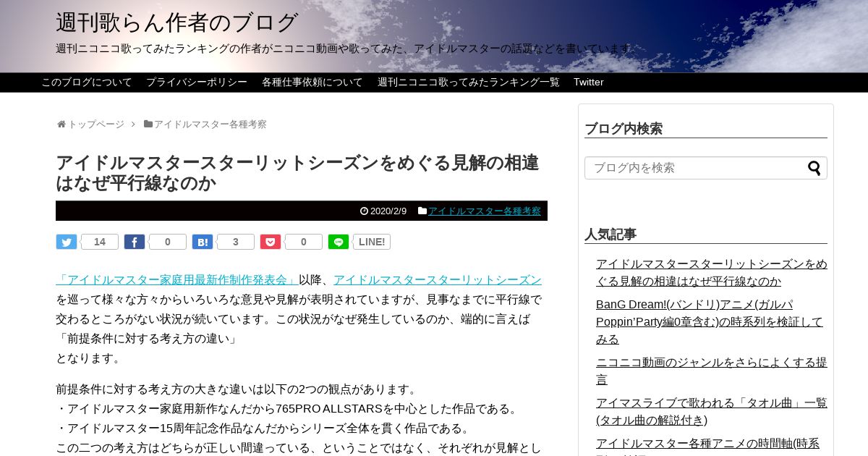Screen dimensions: 868x456
Task: Open the このブログについて menu item
Action: 87,82
